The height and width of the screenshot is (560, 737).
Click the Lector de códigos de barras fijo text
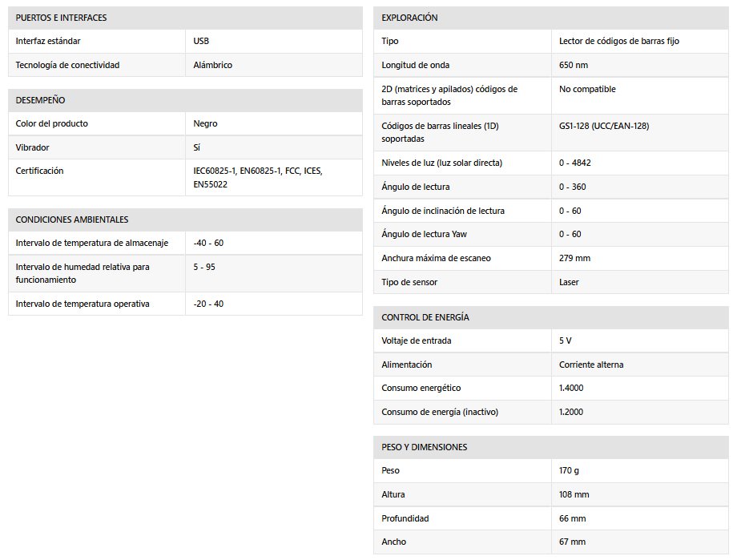pos(619,41)
